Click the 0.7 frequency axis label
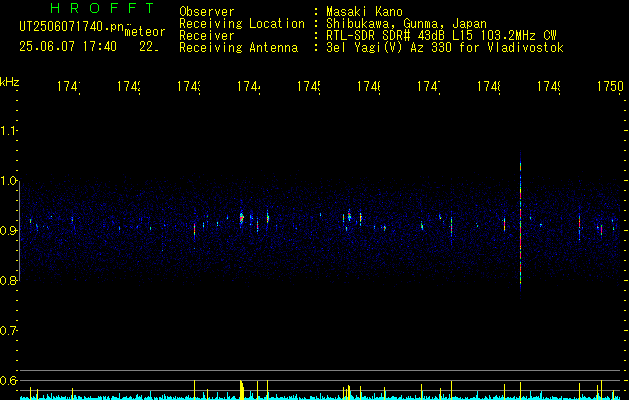The width and height of the screenshot is (629, 400). coord(9,331)
